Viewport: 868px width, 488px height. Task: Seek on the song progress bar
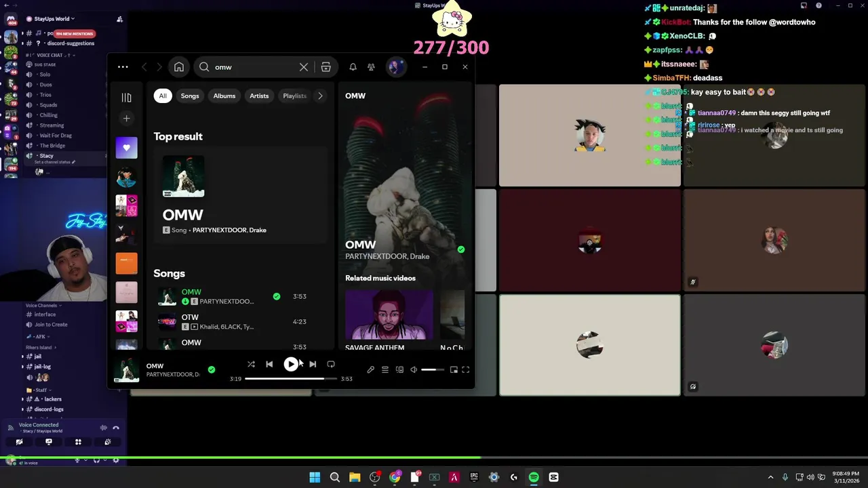click(291, 379)
